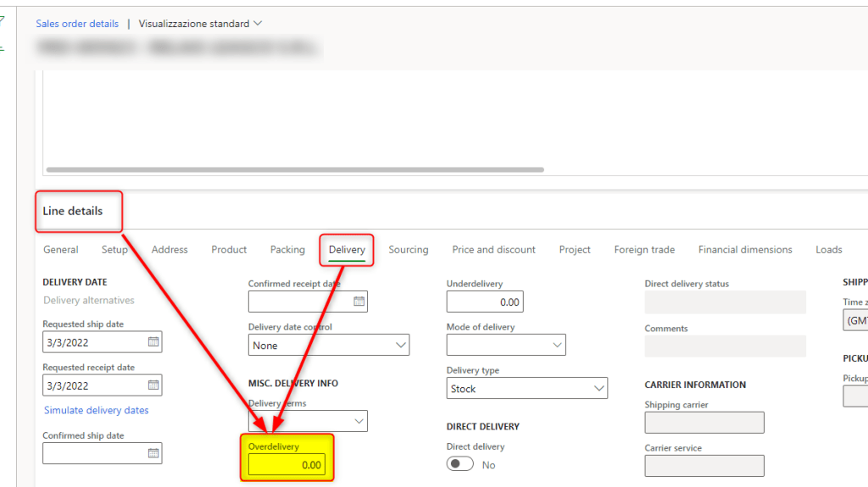
Task: Switch to the General tab
Action: (60, 250)
